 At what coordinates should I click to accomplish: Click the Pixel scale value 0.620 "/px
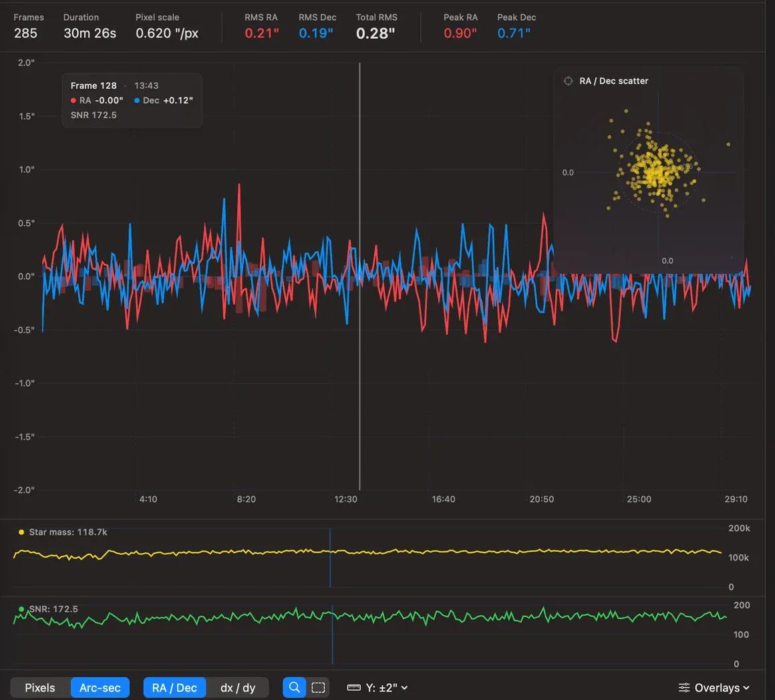[167, 33]
